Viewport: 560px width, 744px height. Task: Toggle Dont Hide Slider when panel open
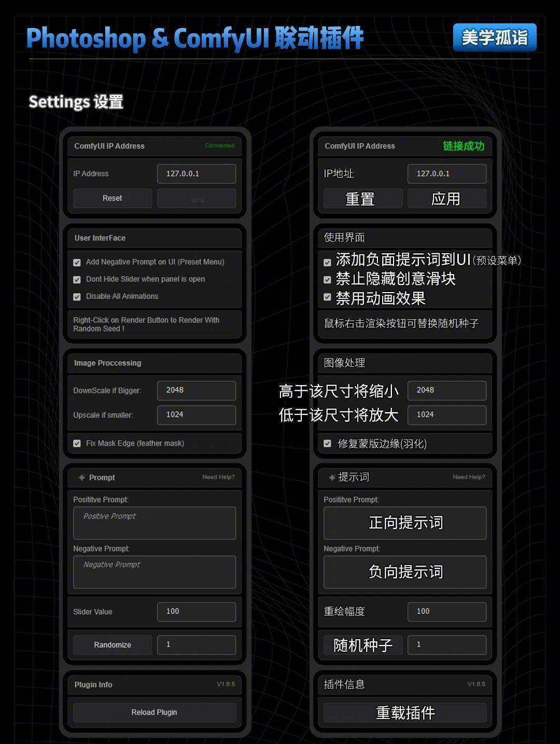click(77, 280)
